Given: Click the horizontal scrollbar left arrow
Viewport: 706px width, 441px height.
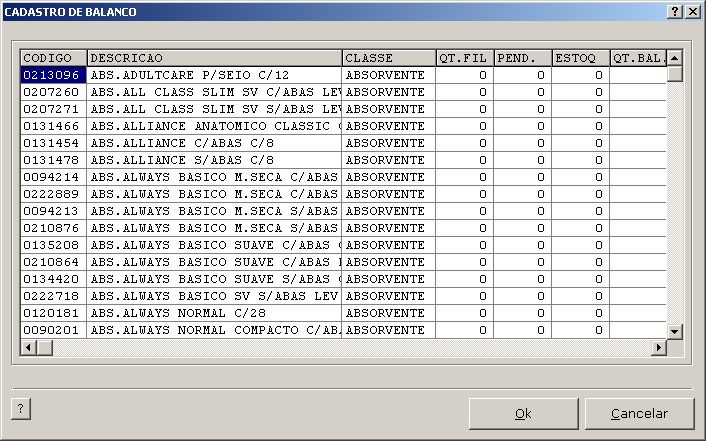Looking at the screenshot, I should 28,347.
